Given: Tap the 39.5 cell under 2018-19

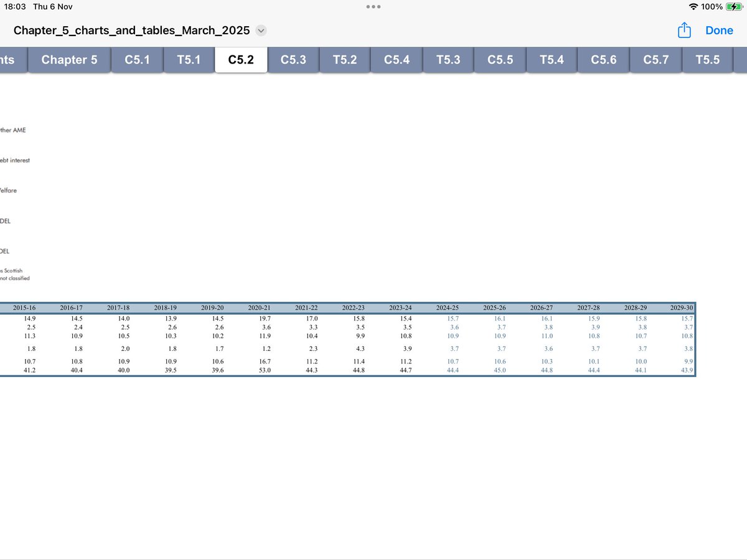Looking at the screenshot, I should [x=171, y=371].
